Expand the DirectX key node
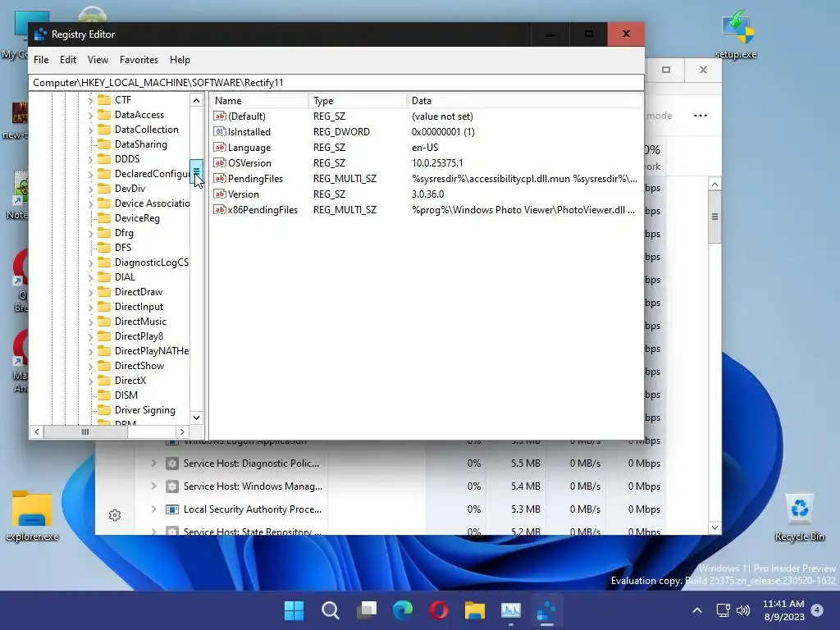This screenshot has height=630, width=840. click(x=90, y=381)
